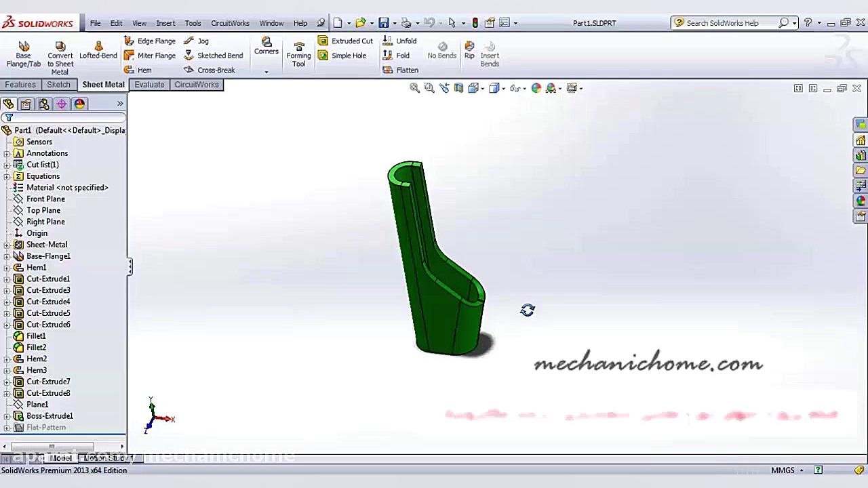This screenshot has width=868, height=488.
Task: Collapse the FeatureManager panel with the chevron
Action: point(120,104)
